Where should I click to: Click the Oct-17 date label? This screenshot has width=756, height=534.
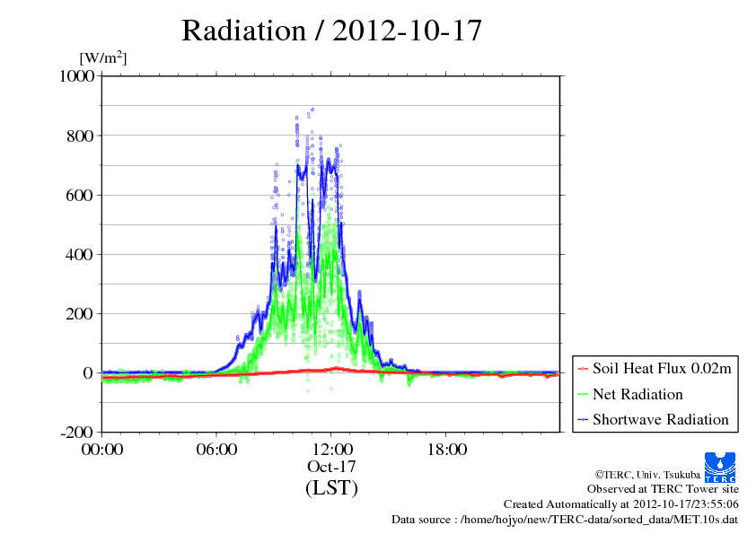point(331,467)
